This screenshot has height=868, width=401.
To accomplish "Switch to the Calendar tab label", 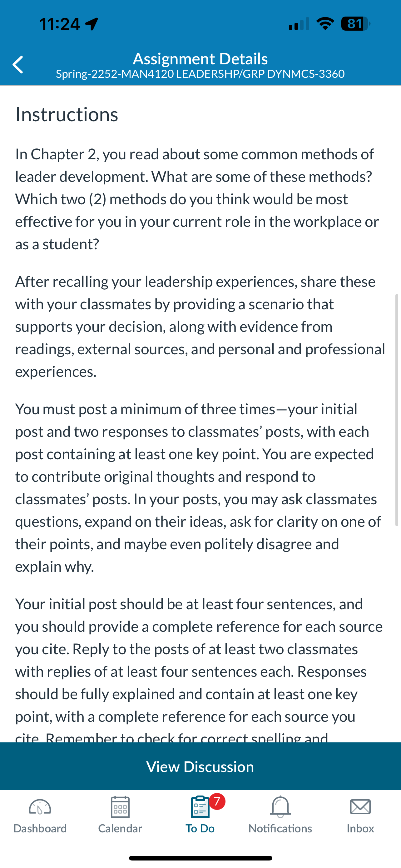I will point(120,828).
